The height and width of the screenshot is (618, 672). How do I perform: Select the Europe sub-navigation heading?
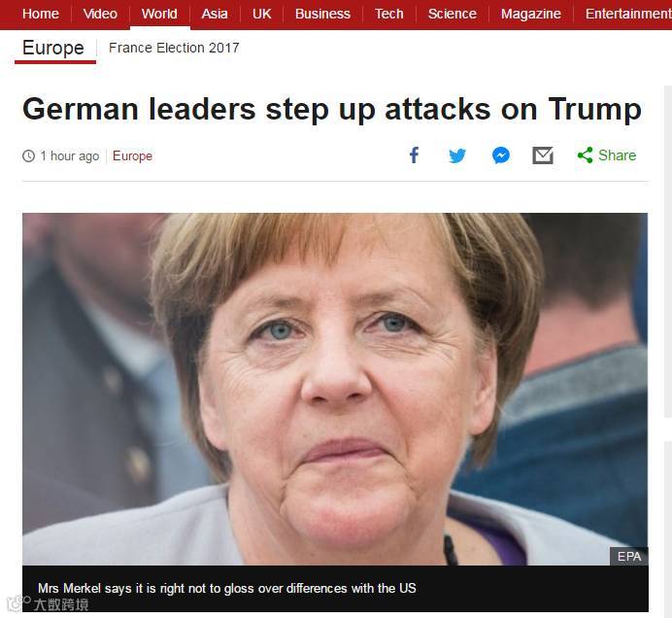(x=53, y=48)
